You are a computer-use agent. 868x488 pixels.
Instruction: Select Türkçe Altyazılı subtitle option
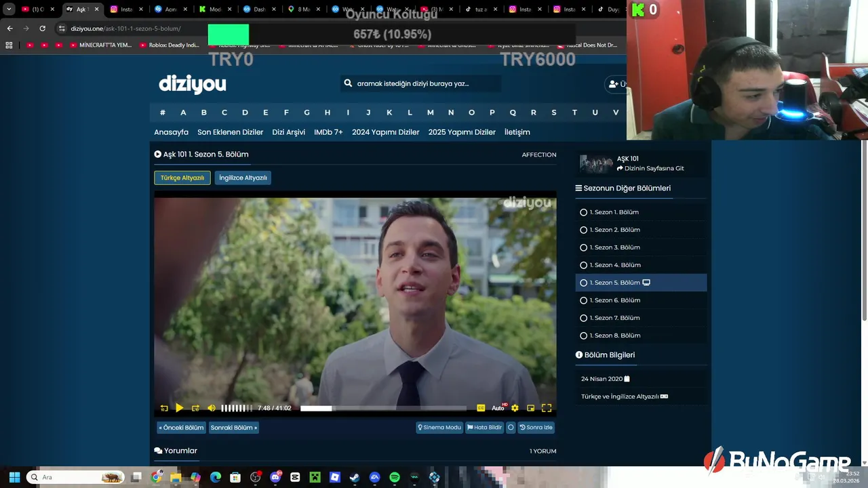[x=182, y=178]
